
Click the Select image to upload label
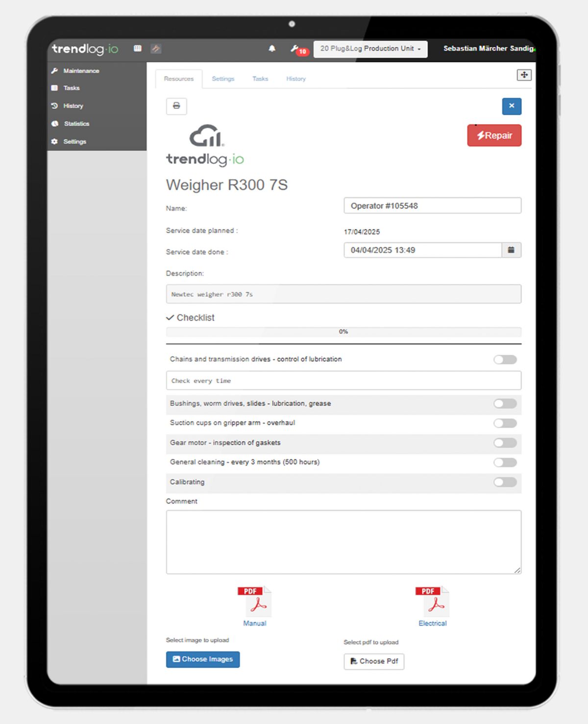197,640
